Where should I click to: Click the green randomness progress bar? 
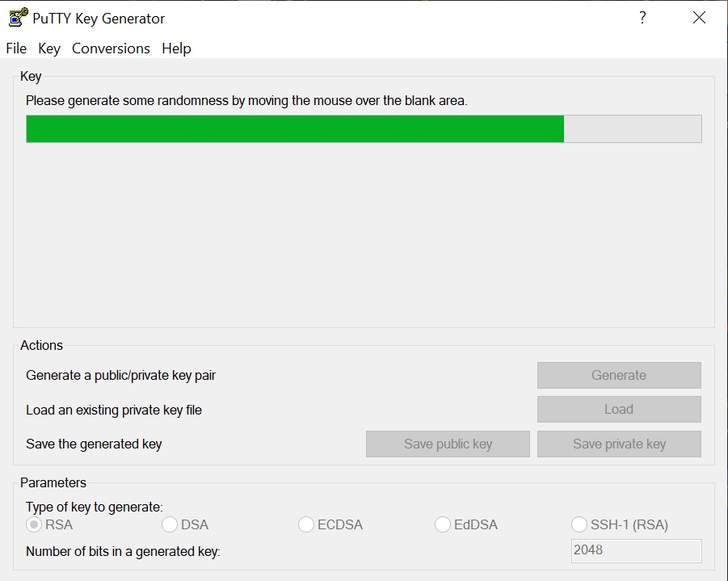[x=295, y=129]
